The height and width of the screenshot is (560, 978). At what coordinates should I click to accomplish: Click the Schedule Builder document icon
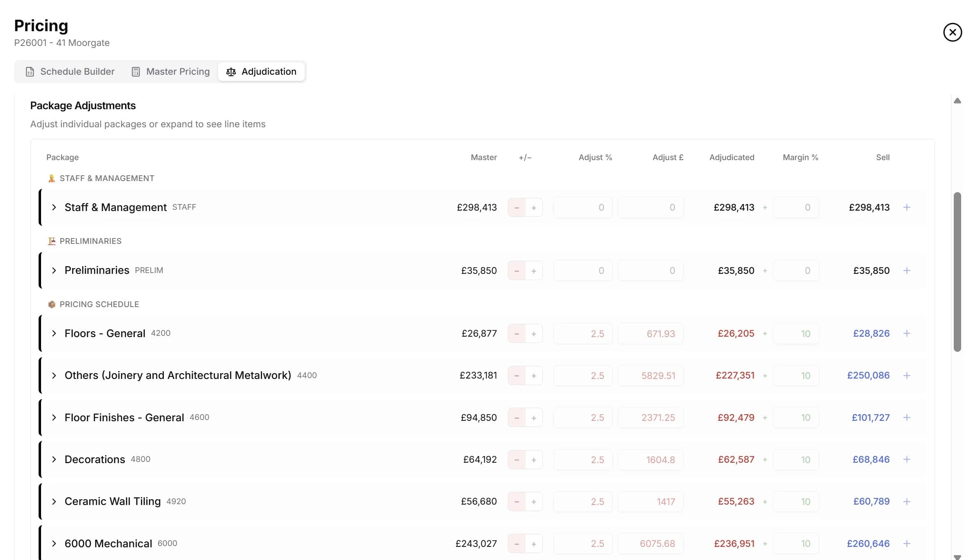tap(30, 71)
